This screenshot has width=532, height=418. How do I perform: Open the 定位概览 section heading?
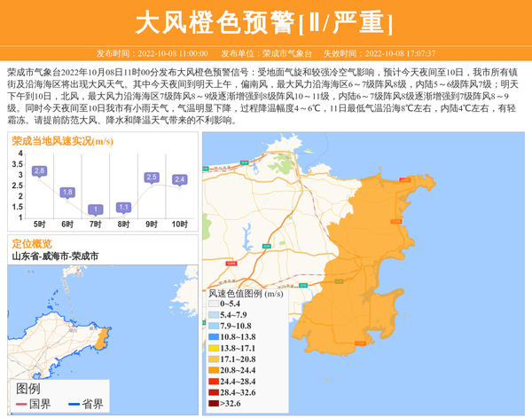[32, 243]
